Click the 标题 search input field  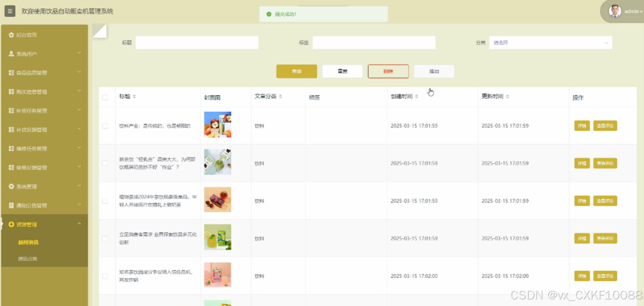coord(197,43)
